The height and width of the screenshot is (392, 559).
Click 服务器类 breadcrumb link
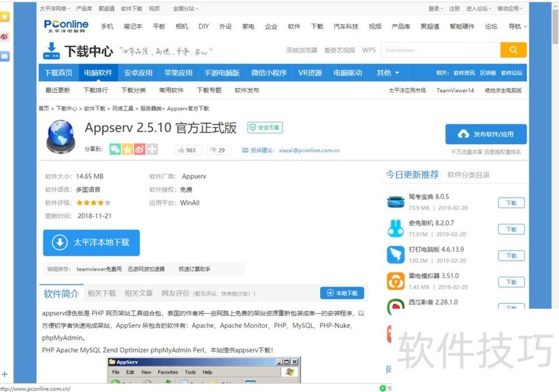tap(150, 108)
